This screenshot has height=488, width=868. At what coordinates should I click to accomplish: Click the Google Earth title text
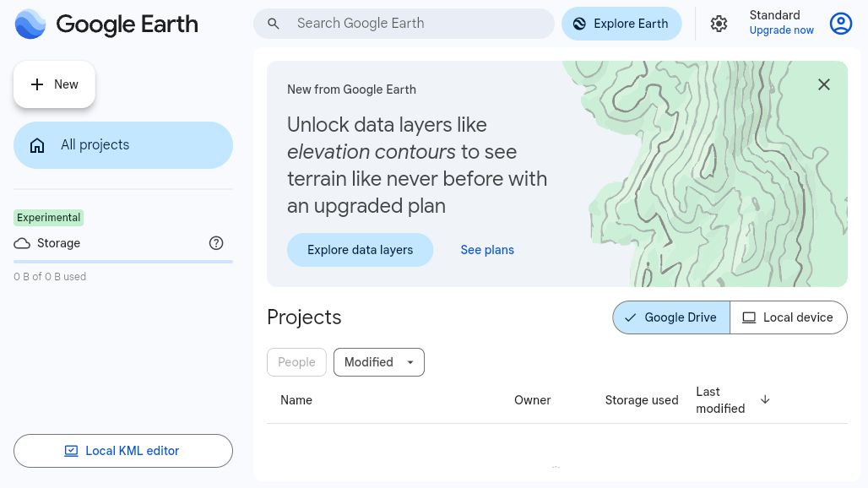(x=127, y=24)
